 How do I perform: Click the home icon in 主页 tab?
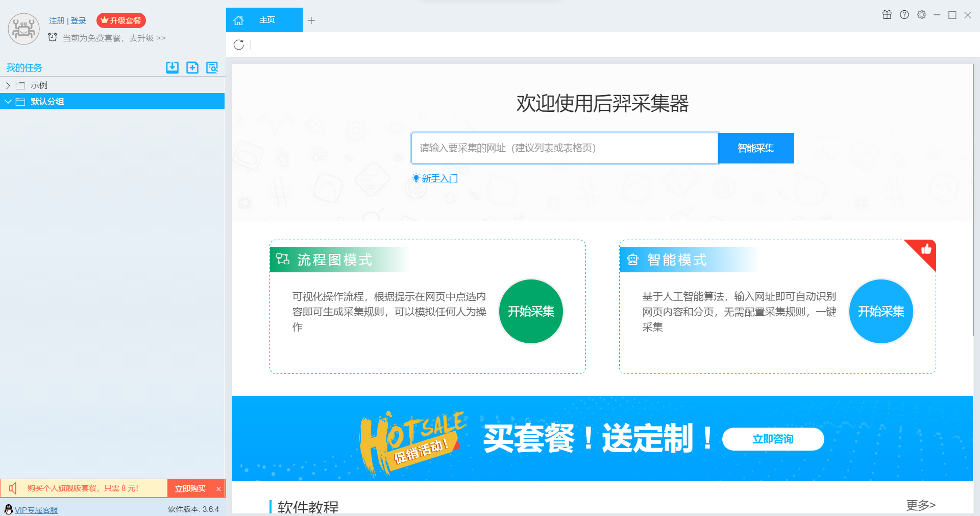(238, 20)
